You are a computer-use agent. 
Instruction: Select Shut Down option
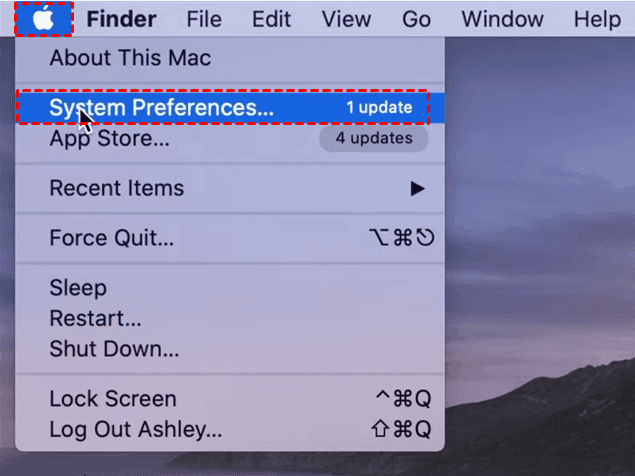click(x=114, y=350)
